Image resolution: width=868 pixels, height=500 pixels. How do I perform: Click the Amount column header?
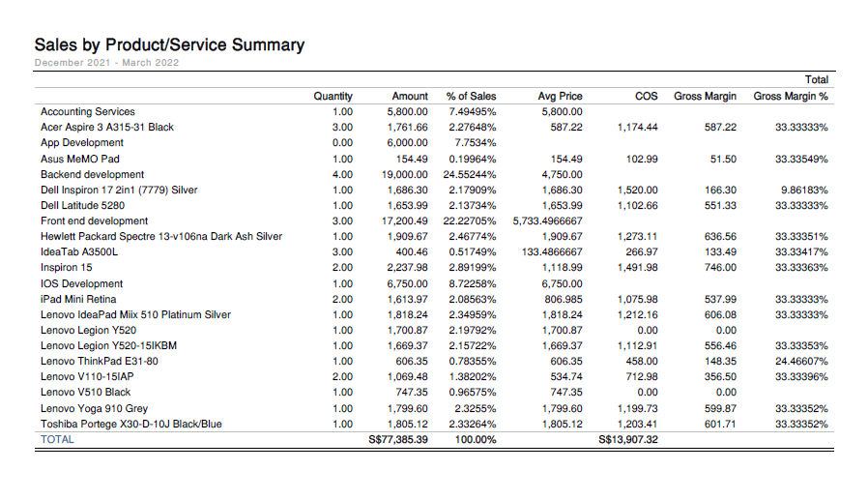(409, 96)
